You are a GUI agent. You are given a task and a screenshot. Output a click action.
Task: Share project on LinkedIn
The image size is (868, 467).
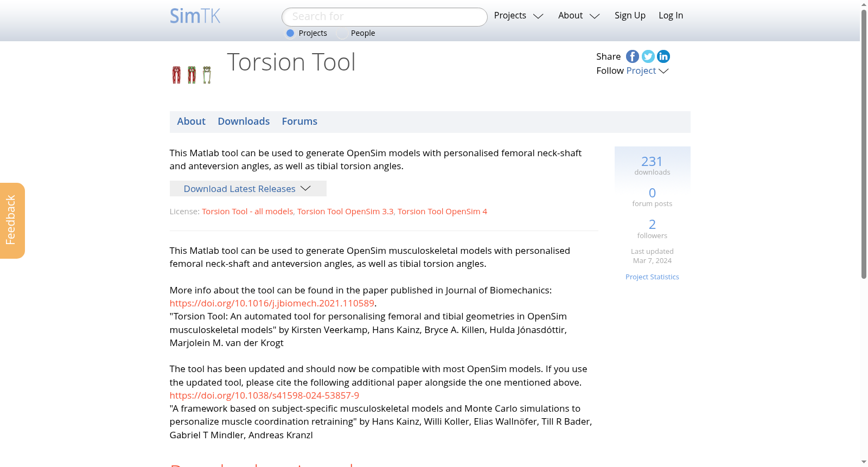point(663,56)
